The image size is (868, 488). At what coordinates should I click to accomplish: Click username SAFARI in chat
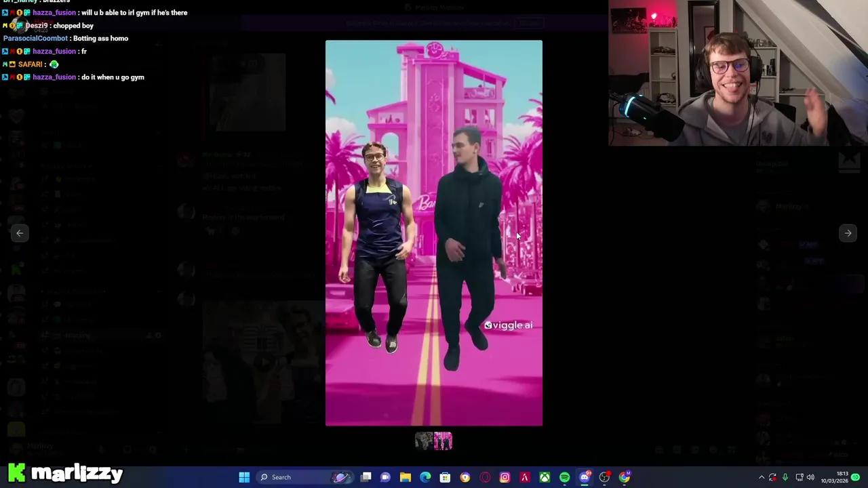pos(31,64)
